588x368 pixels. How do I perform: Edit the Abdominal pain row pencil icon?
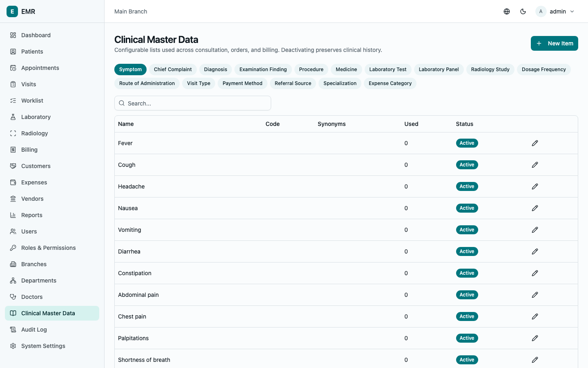click(535, 295)
